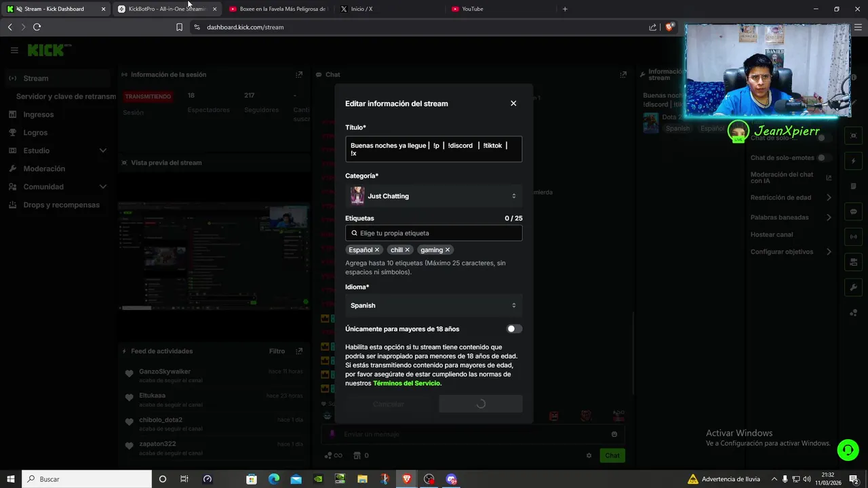868x488 pixels.
Task: Remove the gaming tag
Action: pos(448,250)
